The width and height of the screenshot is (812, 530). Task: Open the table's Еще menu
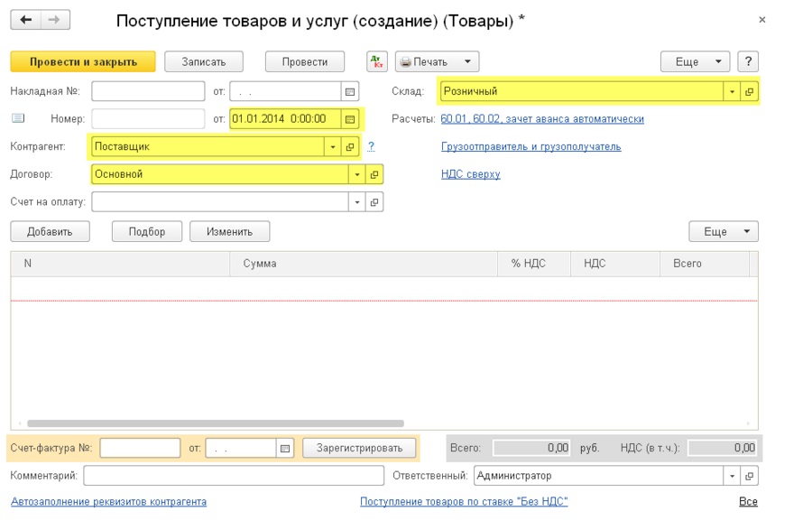(x=724, y=231)
